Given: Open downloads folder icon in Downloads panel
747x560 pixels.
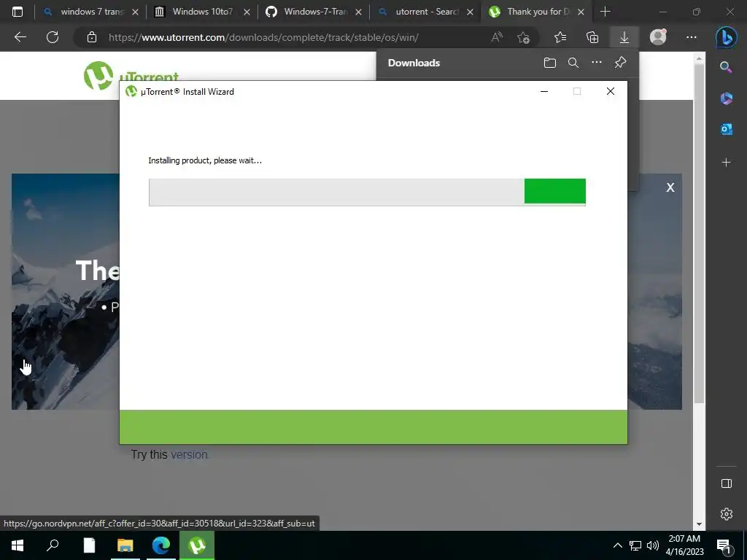Looking at the screenshot, I should 550,63.
